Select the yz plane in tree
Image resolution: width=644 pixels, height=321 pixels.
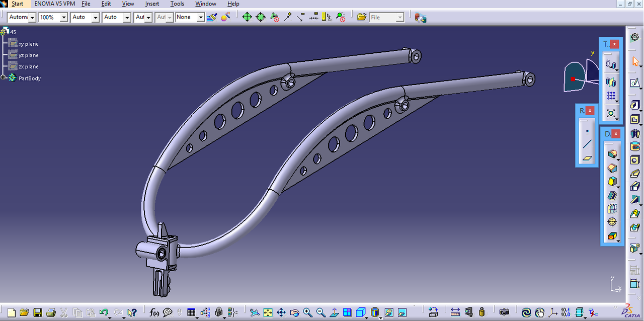(28, 55)
